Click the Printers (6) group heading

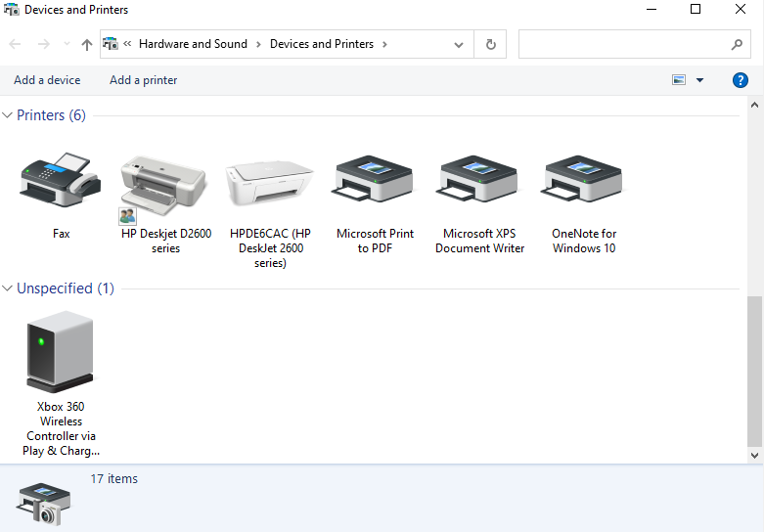click(51, 115)
